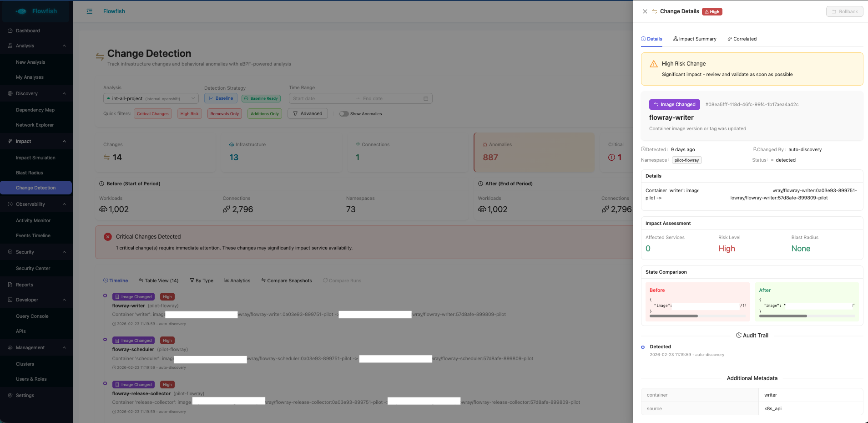Click the flowray-scheduler timeline marker
Image resolution: width=868 pixels, height=423 pixels.
105,339
